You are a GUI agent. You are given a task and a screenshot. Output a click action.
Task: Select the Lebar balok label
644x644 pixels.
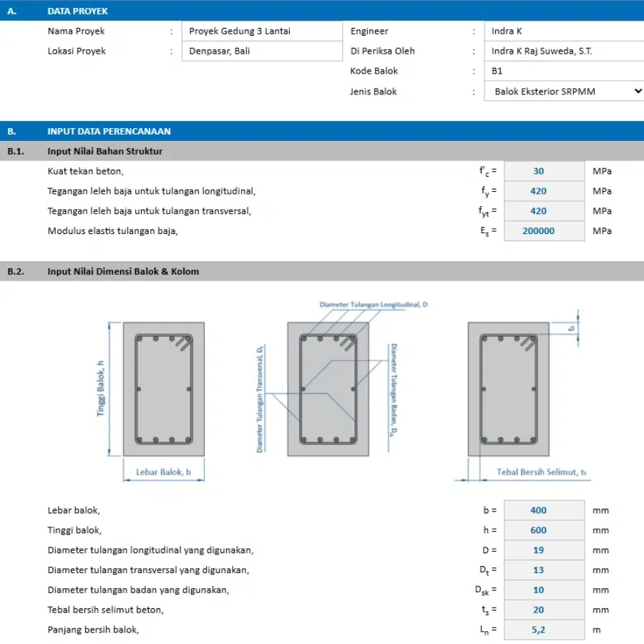click(74, 510)
